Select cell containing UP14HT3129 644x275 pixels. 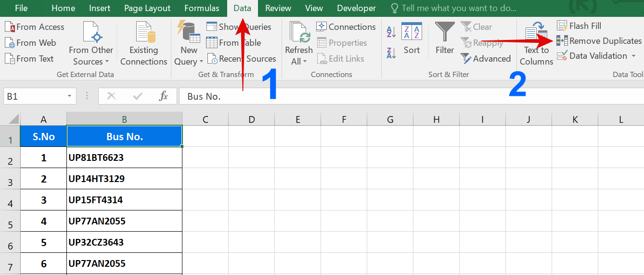coord(125,179)
